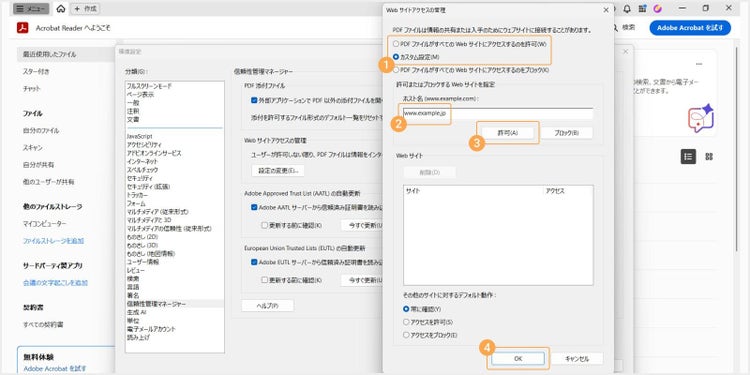Click the blue Adobe Acrobat を試す button
The height and width of the screenshot is (375, 750).
[690, 28]
